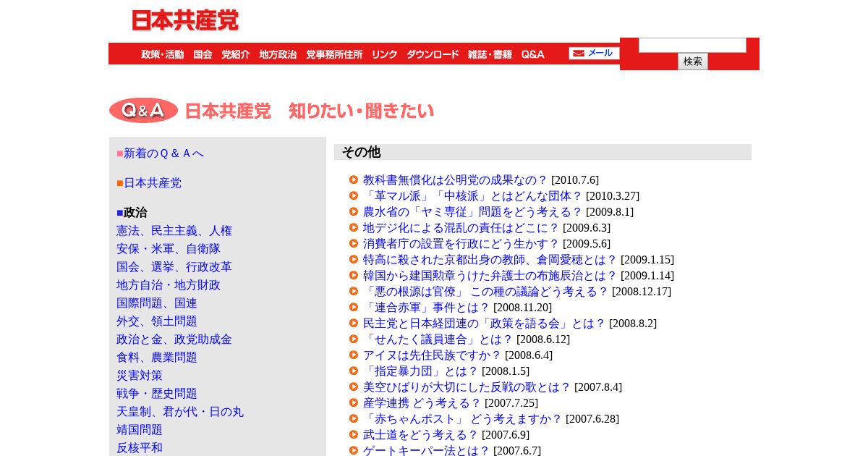Open 「革マル派」「中核派」 article link
Viewport: 868px width, 456px height.
[473, 196]
